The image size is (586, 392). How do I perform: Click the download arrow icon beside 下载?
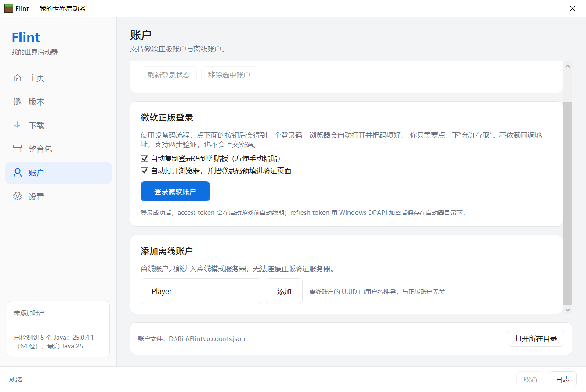18,126
